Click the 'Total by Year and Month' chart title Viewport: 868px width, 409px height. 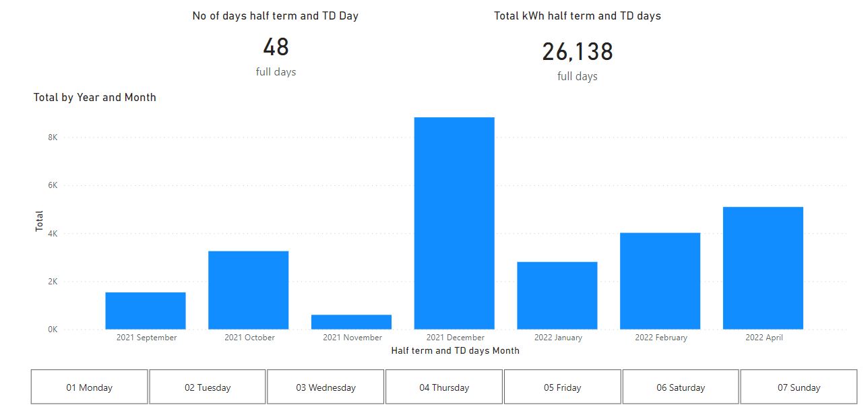[x=95, y=98]
